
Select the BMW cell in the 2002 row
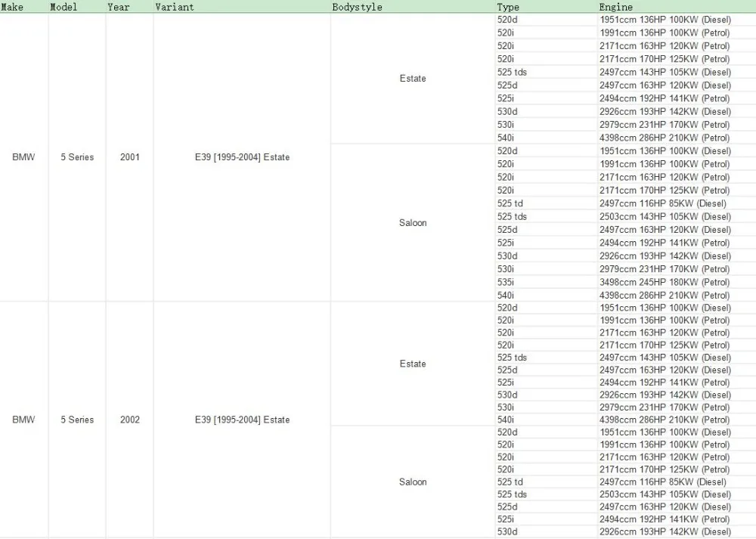click(23, 420)
